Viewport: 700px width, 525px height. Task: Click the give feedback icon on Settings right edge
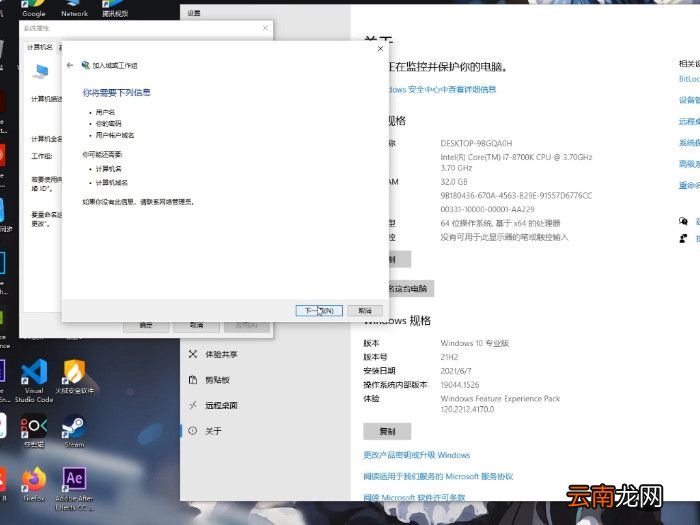pos(683,238)
